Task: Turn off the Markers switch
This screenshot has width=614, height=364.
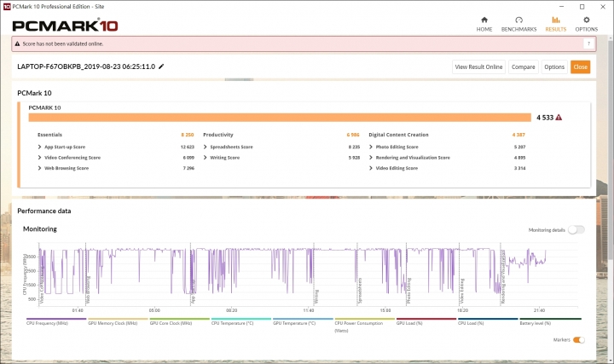Action: click(579, 340)
